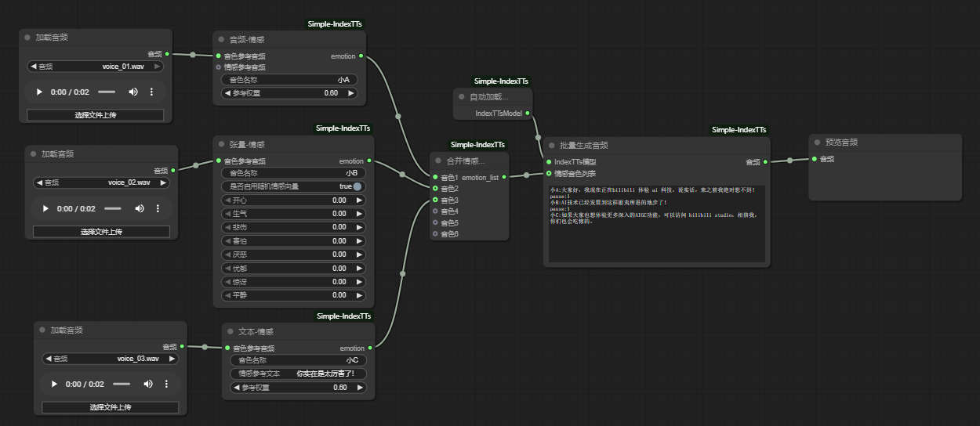Increase the 害怕 value with right arrow
Image resolution: width=980 pixels, height=426 pixels.
coord(360,241)
